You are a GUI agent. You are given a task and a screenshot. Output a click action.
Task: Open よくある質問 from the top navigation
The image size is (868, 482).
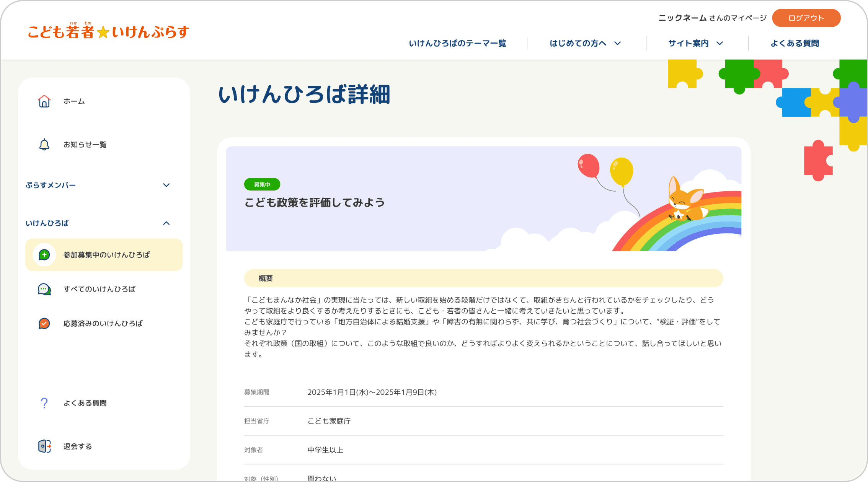pyautogui.click(x=795, y=43)
